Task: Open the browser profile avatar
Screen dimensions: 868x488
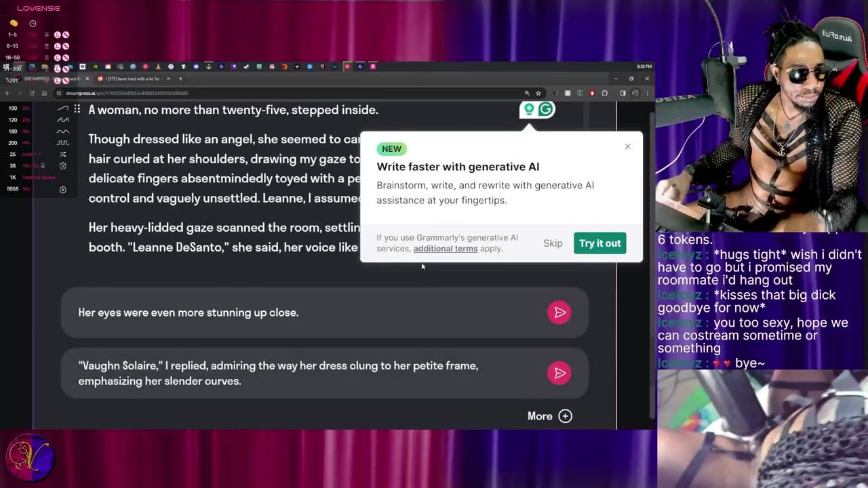Action: [635, 93]
